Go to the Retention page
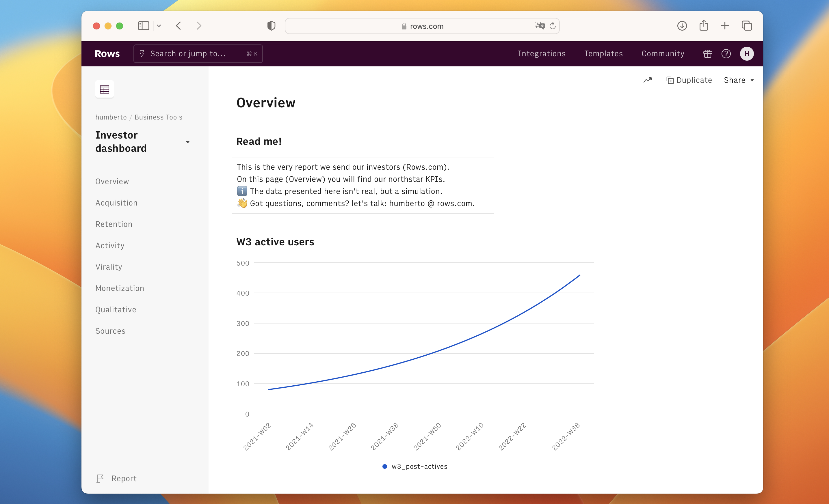Image resolution: width=829 pixels, height=504 pixels. point(114,224)
